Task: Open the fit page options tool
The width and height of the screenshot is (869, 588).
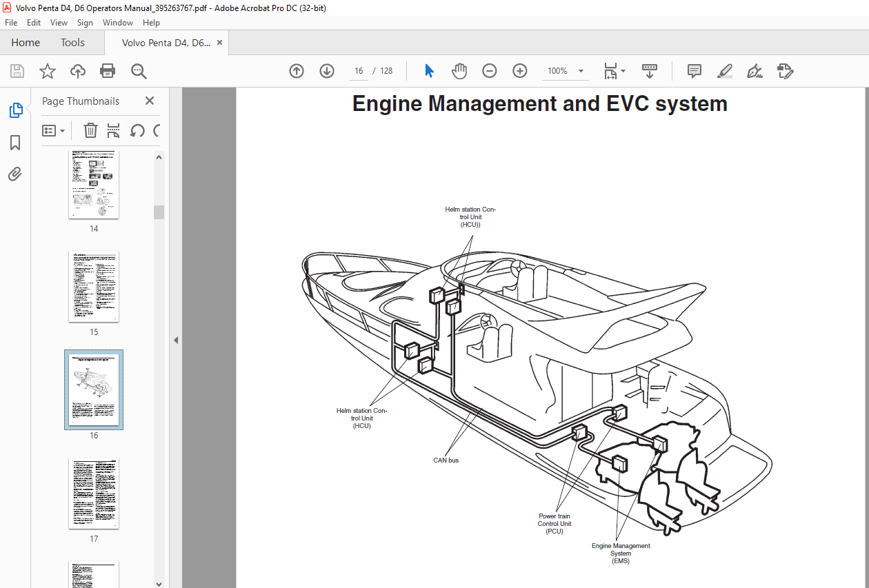Action: (x=610, y=71)
